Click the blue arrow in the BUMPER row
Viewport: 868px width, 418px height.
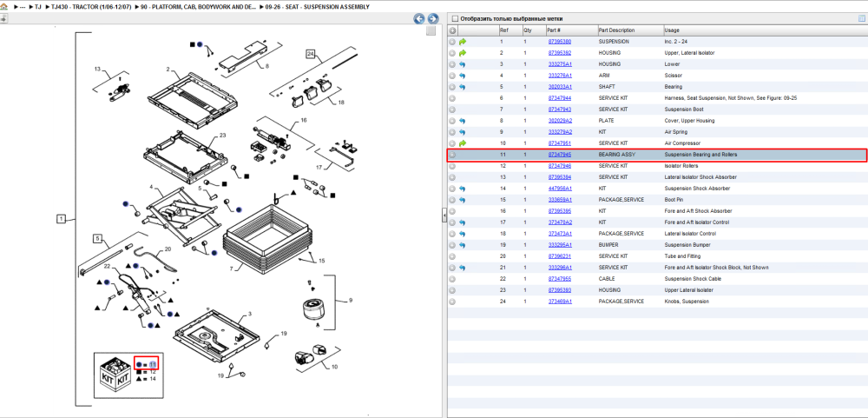point(463,244)
